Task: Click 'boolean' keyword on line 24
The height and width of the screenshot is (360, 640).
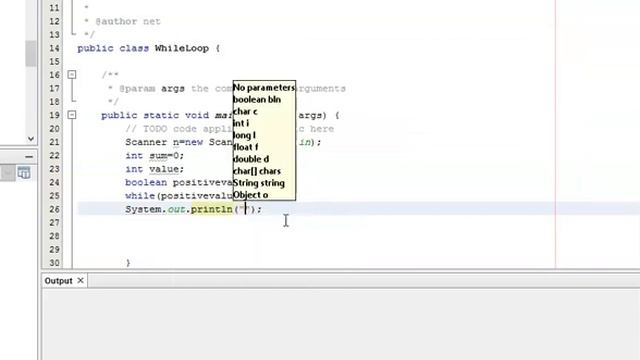Action: pyautogui.click(x=146, y=182)
